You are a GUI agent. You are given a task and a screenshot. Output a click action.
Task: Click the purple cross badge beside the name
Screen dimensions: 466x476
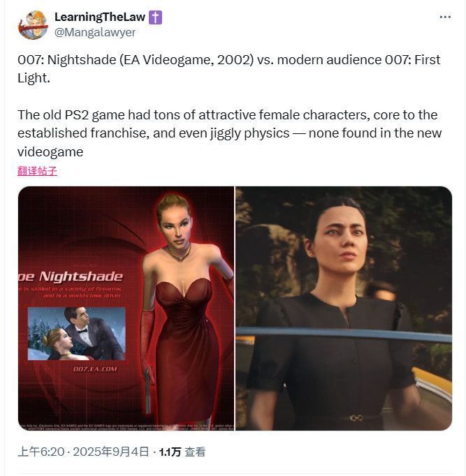[x=155, y=17]
